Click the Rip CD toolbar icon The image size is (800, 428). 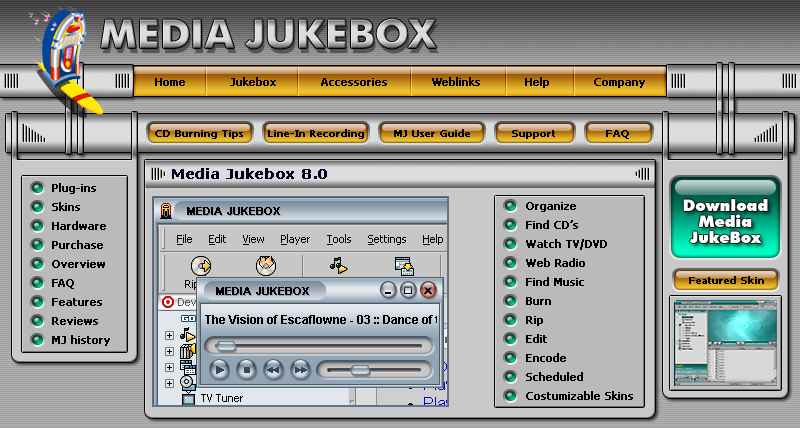pyautogui.click(x=201, y=266)
